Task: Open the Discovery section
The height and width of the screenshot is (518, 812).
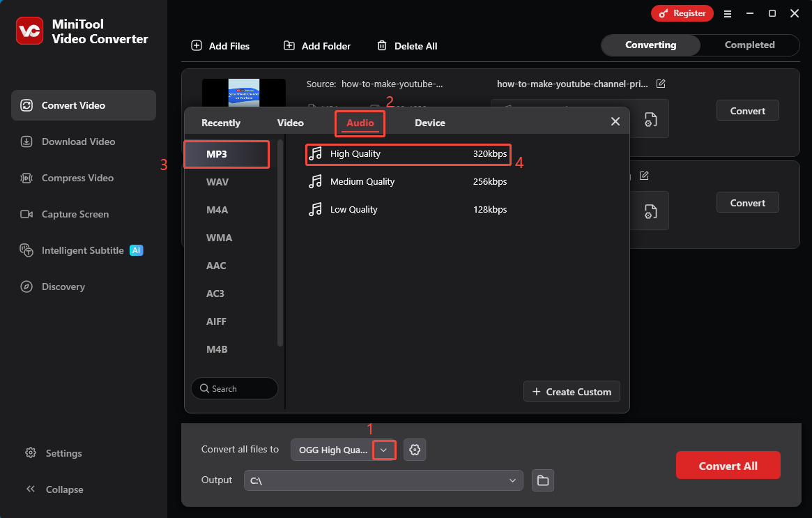Action: (x=62, y=287)
